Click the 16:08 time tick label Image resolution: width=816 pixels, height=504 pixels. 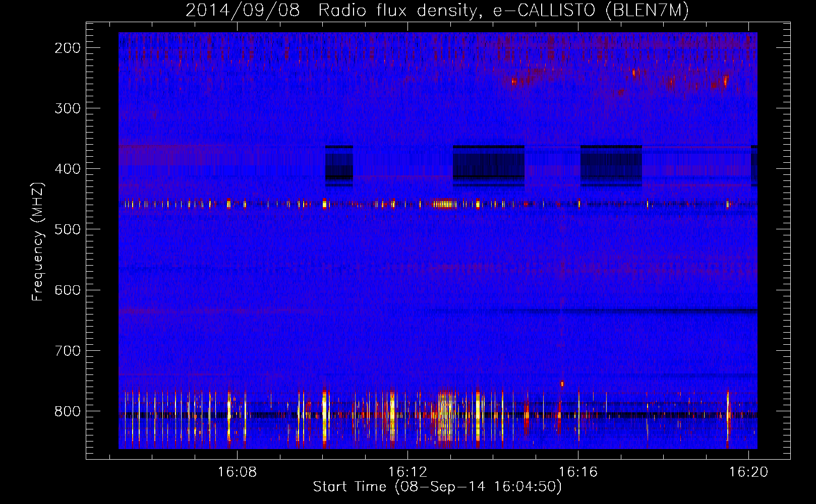(x=237, y=472)
